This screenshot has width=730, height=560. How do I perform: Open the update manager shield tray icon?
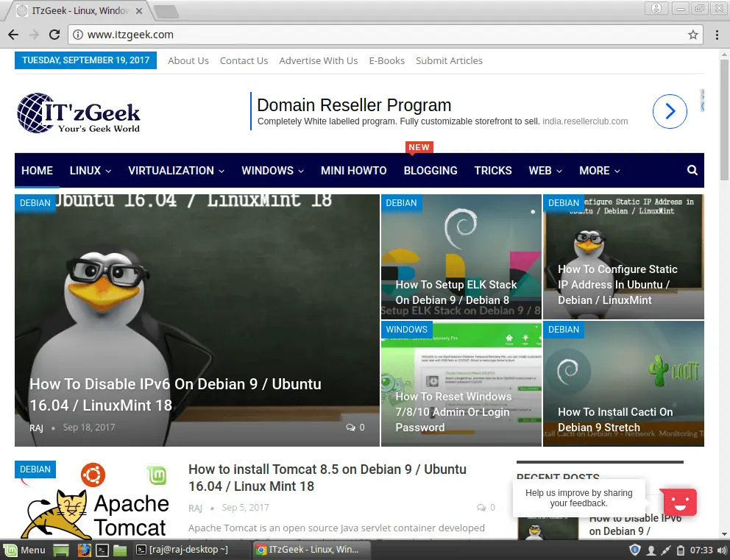click(x=634, y=550)
